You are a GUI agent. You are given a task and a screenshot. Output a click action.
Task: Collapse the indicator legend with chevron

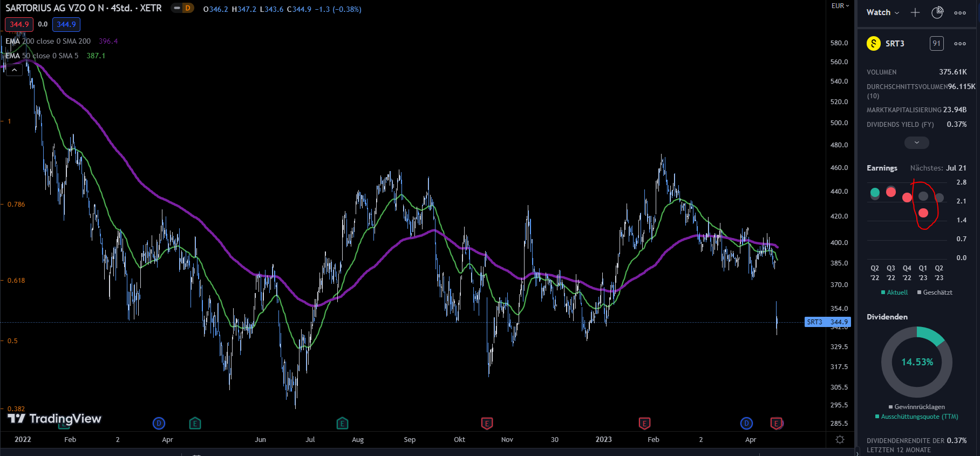[15, 70]
